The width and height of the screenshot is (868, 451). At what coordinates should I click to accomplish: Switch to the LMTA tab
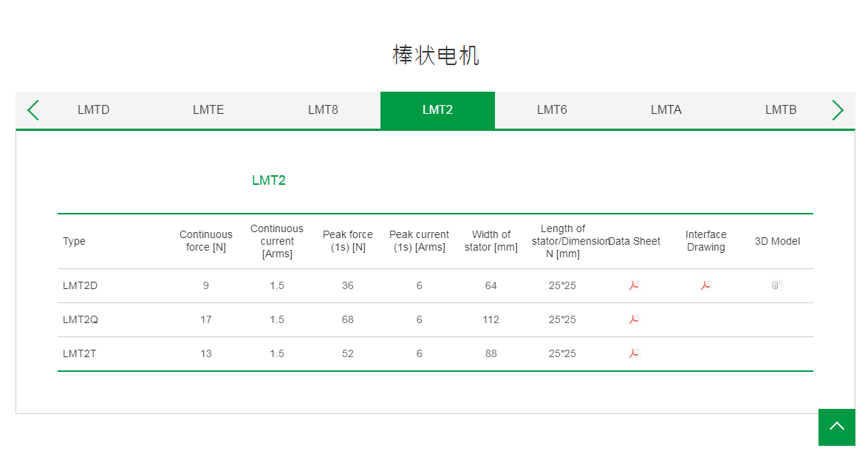pyautogui.click(x=666, y=109)
